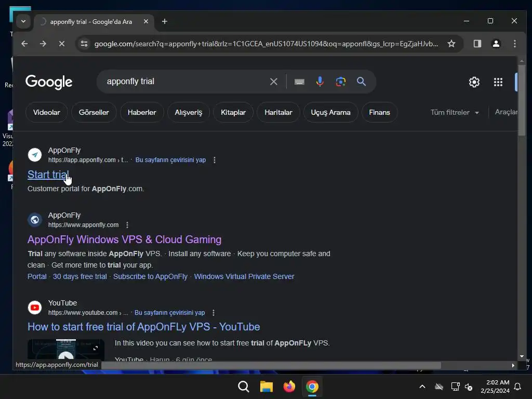Translate the YouTube result page
Screen dimensions: 532x399
[x=170, y=312]
